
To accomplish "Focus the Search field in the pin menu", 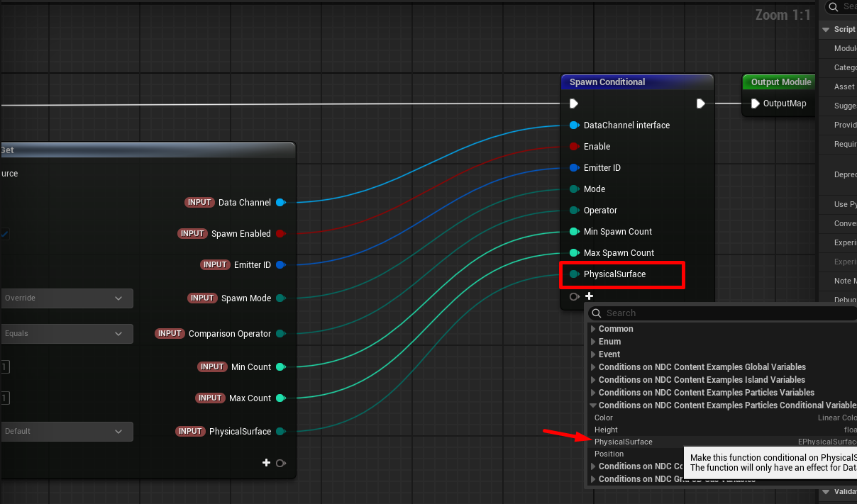I will [723, 313].
